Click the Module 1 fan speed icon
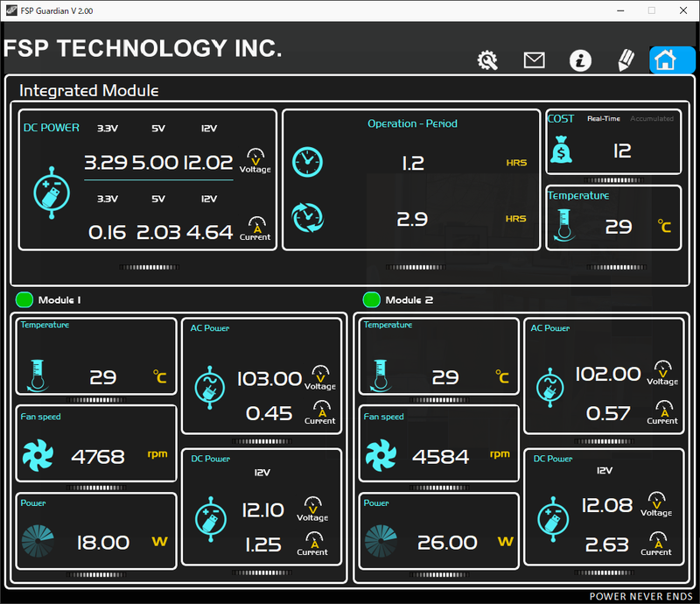Viewport: 700px width, 604px height. click(x=38, y=455)
